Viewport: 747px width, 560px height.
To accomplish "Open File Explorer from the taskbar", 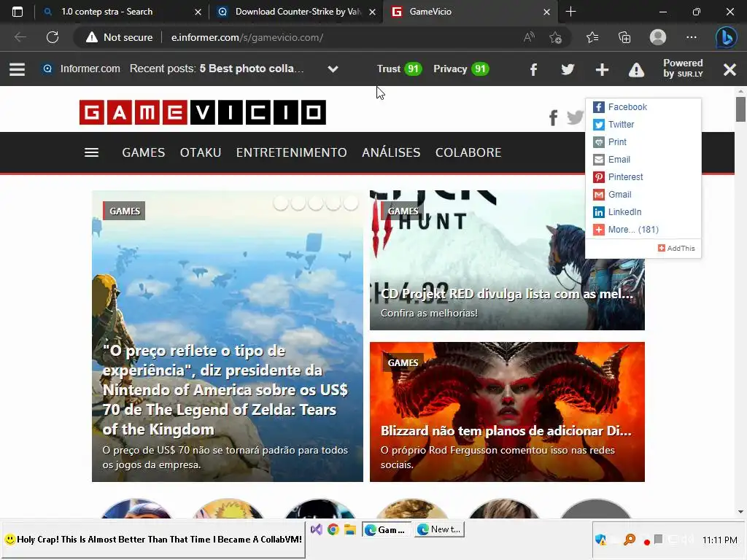I will coord(350,529).
